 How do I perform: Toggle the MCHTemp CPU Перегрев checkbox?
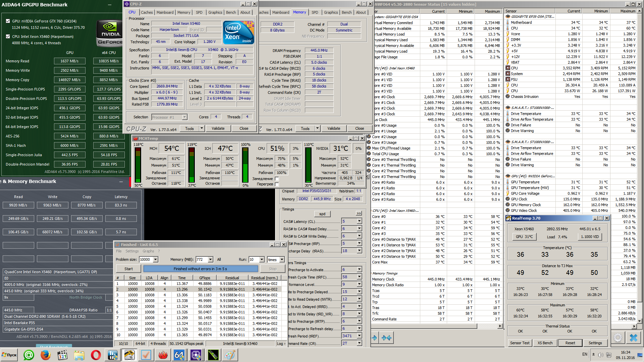coord(277,184)
